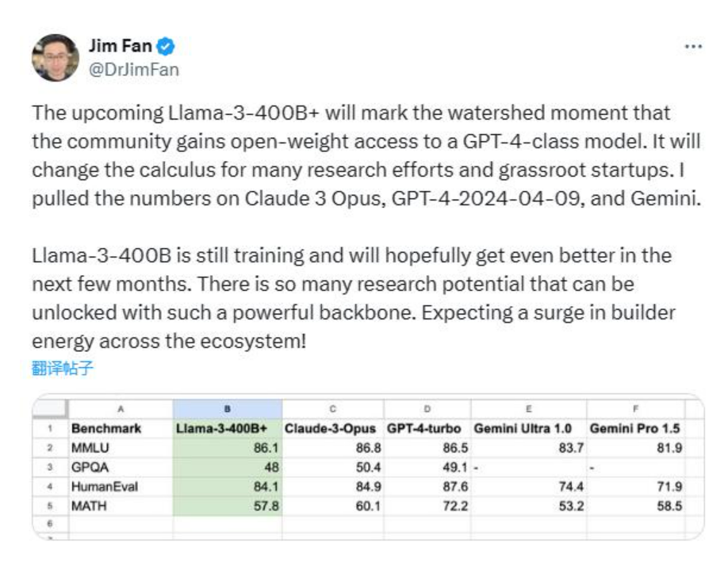Click the Benchmark header cell

point(121,428)
